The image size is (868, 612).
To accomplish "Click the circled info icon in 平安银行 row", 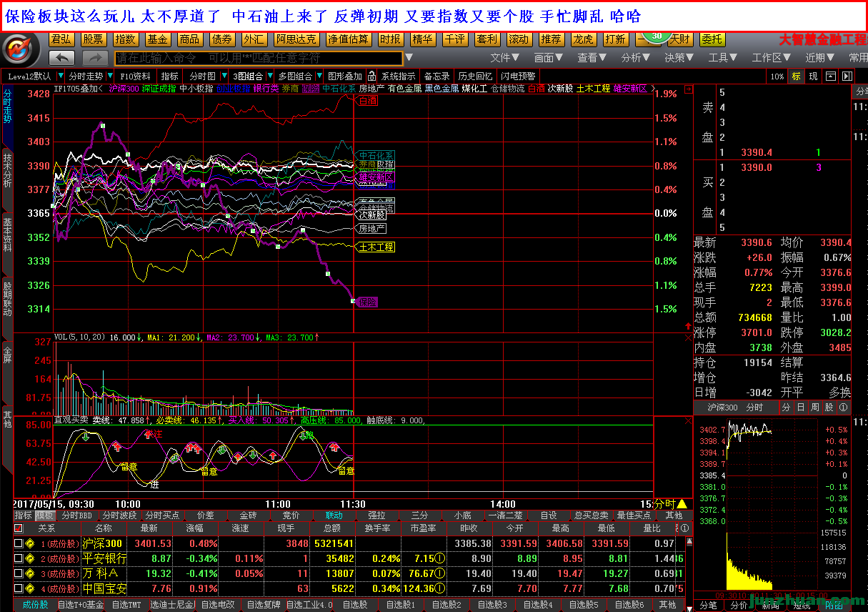I will (441, 558).
